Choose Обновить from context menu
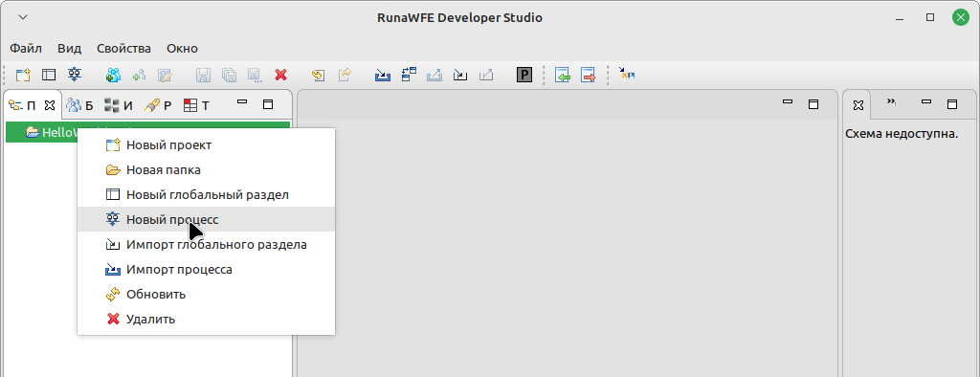This screenshot has width=980, height=377. [207, 295]
